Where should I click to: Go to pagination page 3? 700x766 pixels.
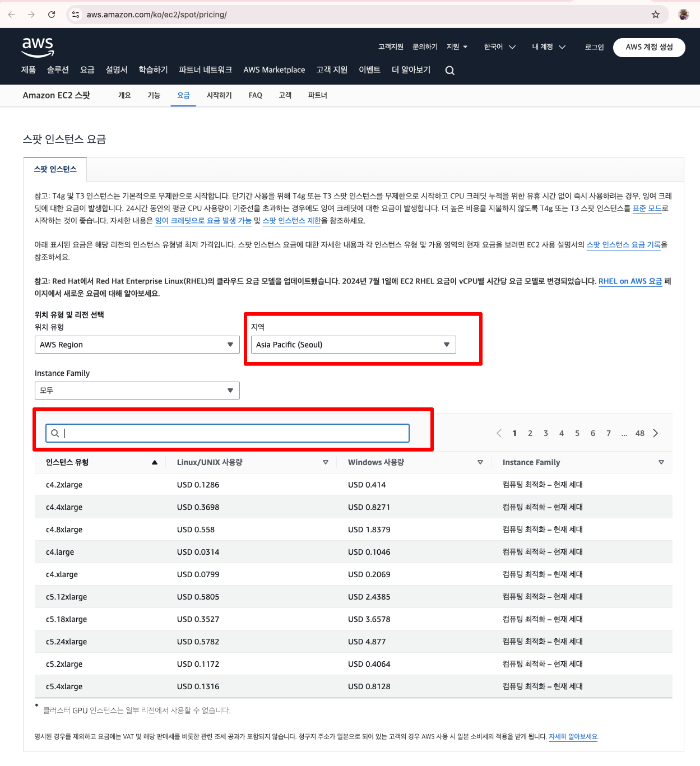(x=546, y=433)
